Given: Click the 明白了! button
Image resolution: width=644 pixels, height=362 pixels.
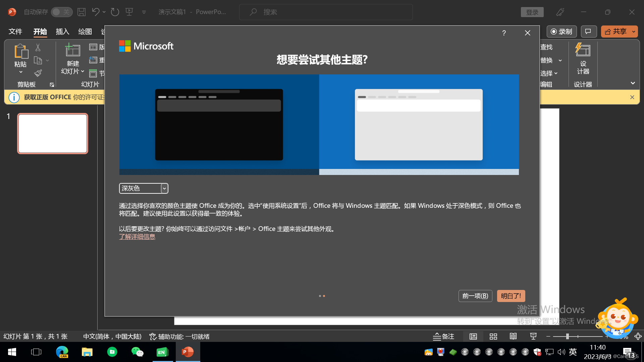Looking at the screenshot, I should coord(511,296).
